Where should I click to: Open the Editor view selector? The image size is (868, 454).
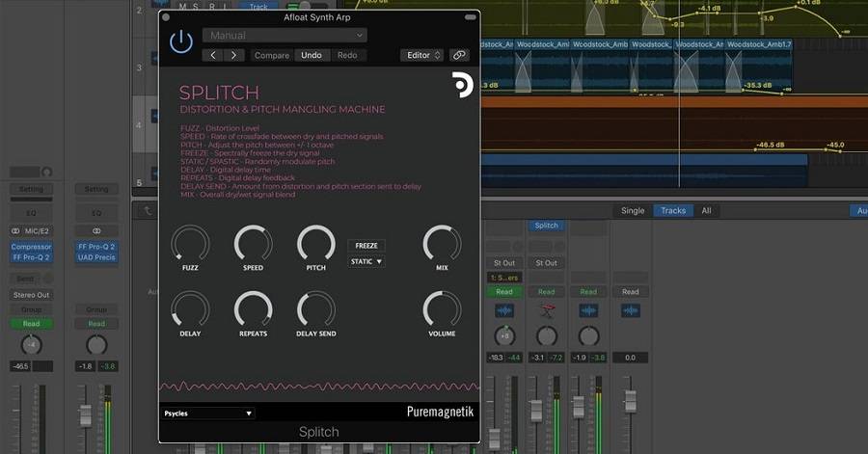tap(422, 55)
